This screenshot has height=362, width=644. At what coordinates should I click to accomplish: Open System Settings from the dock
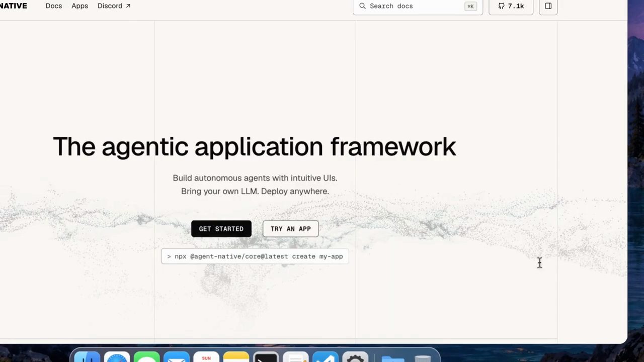click(x=355, y=357)
